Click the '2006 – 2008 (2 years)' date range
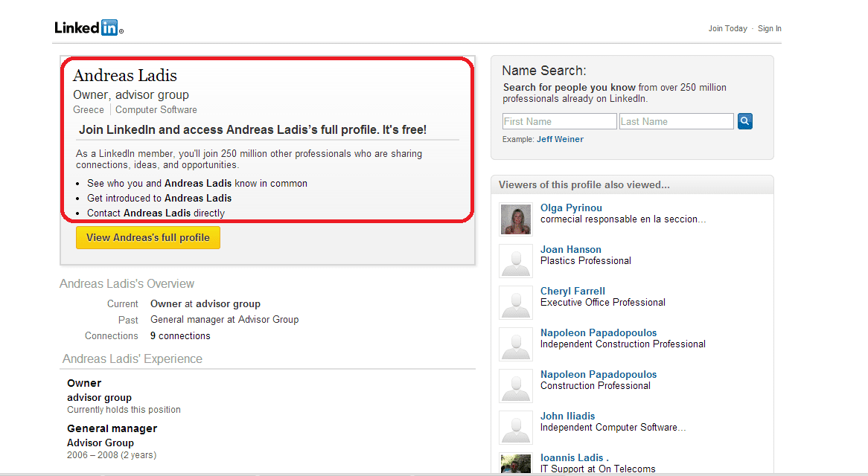The height and width of the screenshot is (476, 868). point(112,455)
